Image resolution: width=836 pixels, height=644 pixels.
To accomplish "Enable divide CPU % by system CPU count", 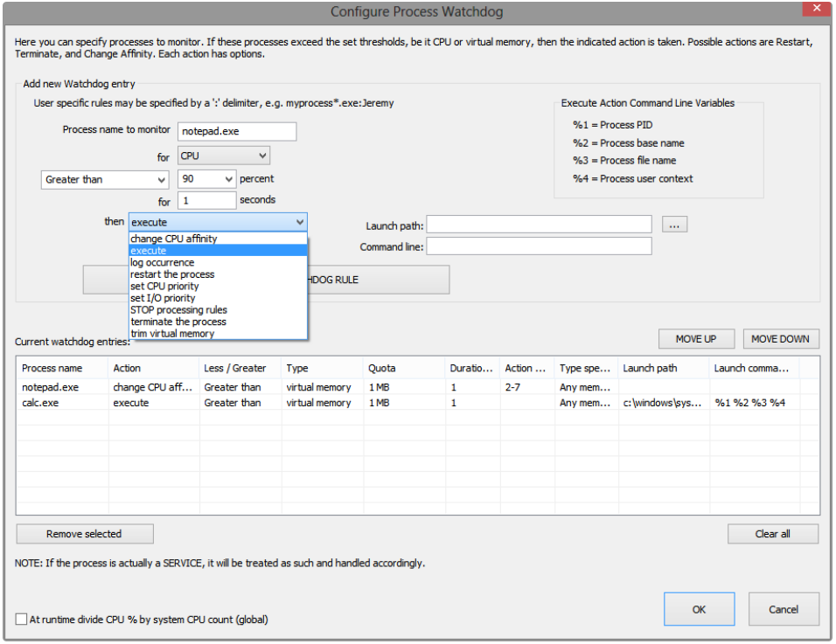I will pyautogui.click(x=22, y=620).
